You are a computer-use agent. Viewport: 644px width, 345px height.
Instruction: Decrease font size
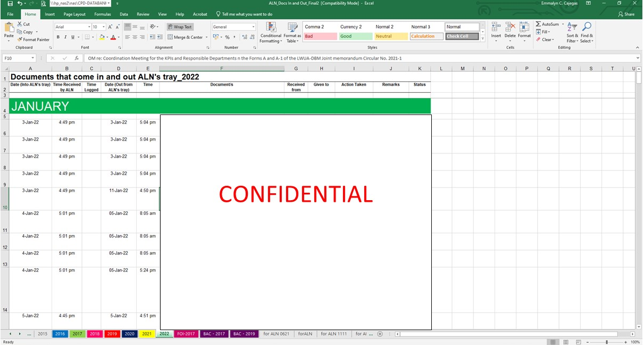(118, 27)
